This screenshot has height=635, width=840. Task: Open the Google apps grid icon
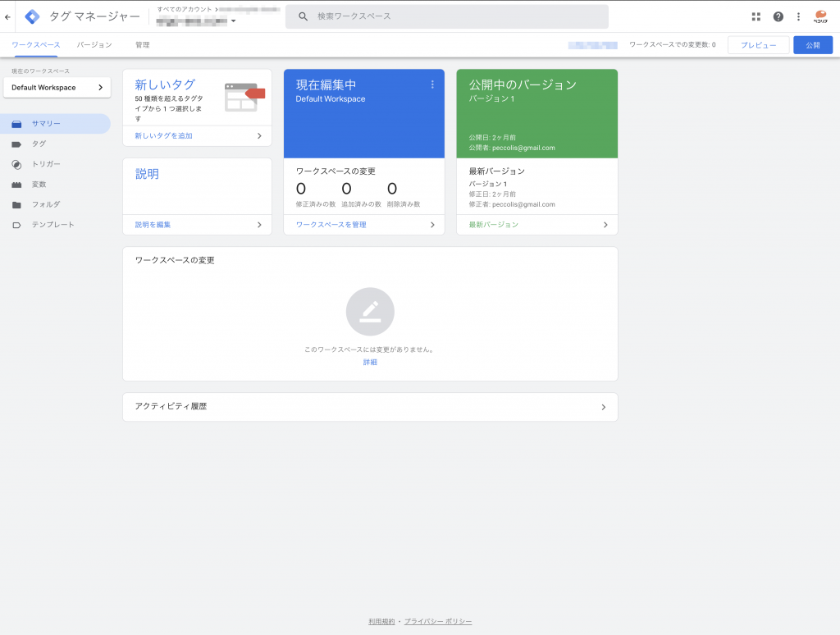756,16
